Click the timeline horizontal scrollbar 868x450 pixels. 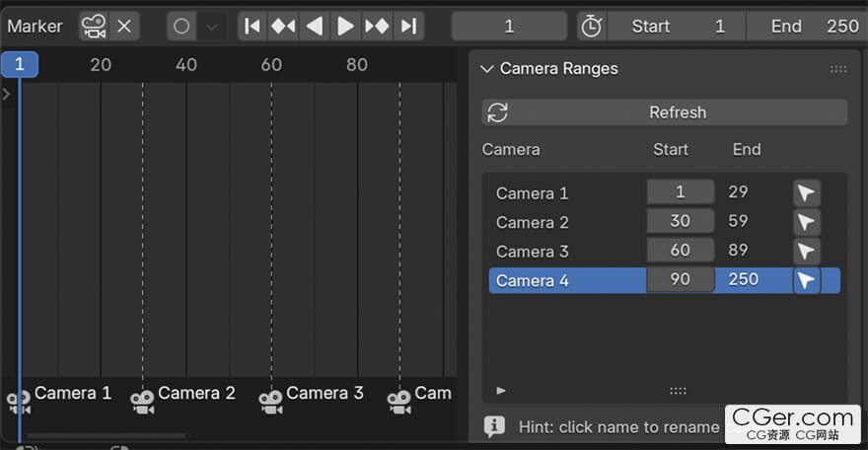[x=106, y=435]
